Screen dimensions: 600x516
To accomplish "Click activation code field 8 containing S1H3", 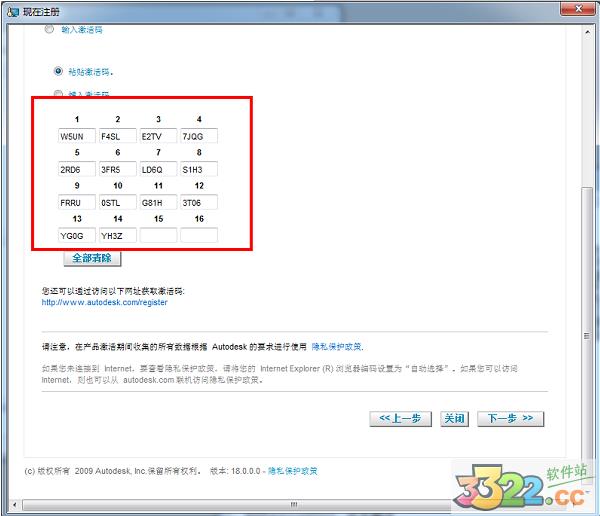I will tap(199, 169).
